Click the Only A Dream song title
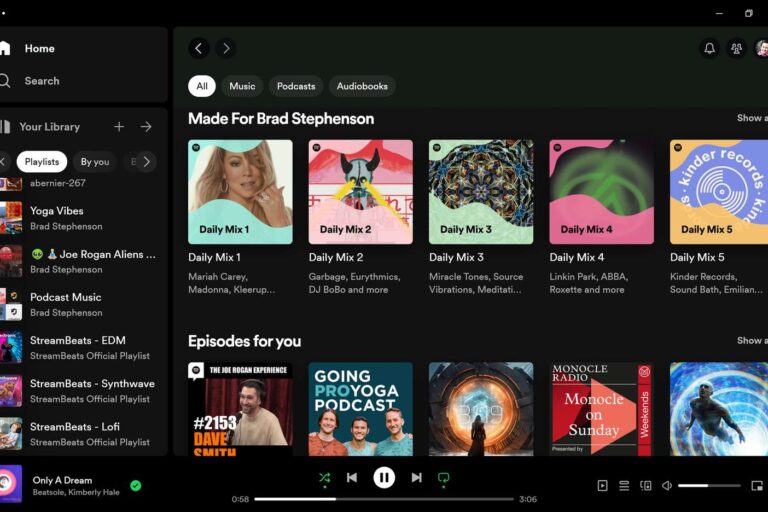This screenshot has height=512, width=768. [62, 480]
